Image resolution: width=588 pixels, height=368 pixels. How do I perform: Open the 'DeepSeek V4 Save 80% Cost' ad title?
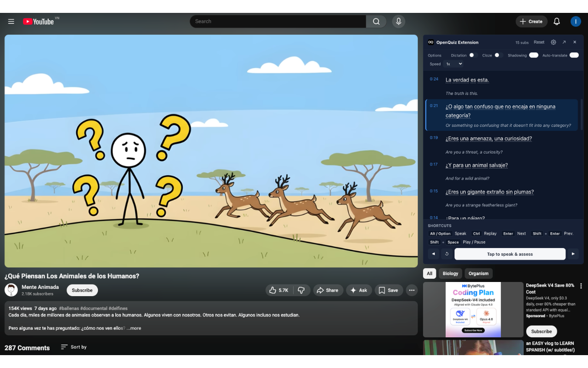coord(550,288)
